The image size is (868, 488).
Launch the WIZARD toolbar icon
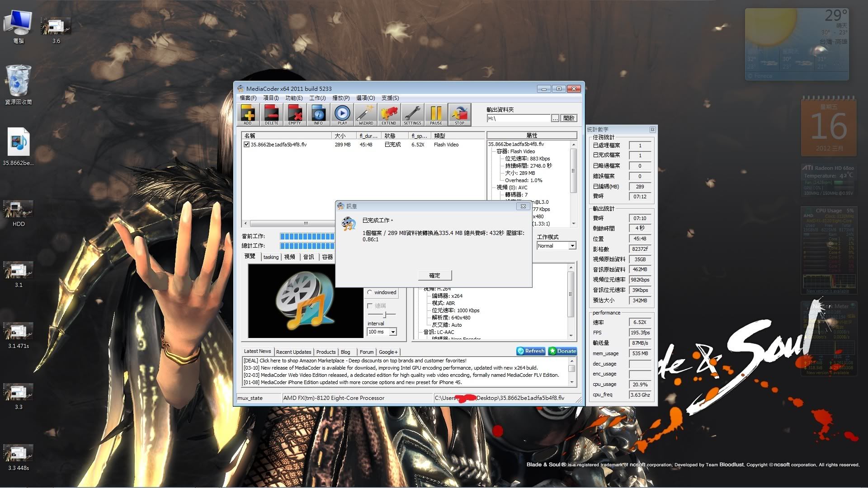[366, 114]
